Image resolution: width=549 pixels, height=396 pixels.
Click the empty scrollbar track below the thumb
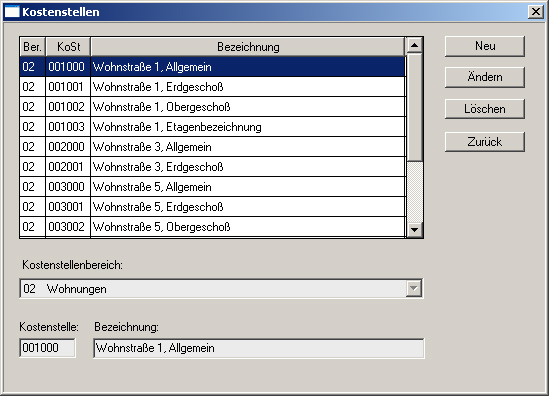coord(415,192)
